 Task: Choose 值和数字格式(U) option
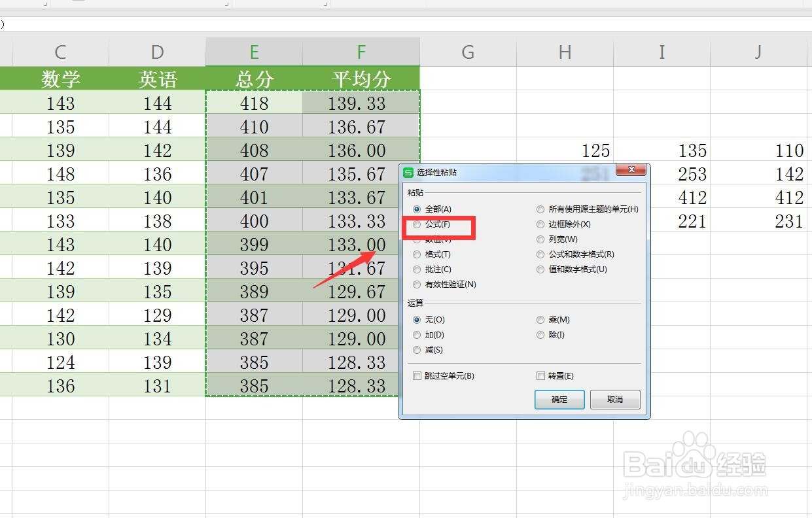[572, 269]
